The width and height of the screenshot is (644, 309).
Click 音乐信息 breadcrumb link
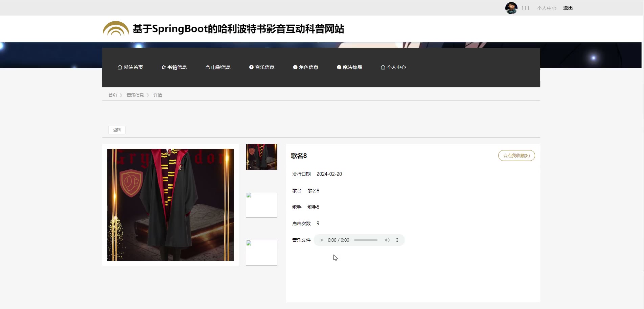[135, 95]
